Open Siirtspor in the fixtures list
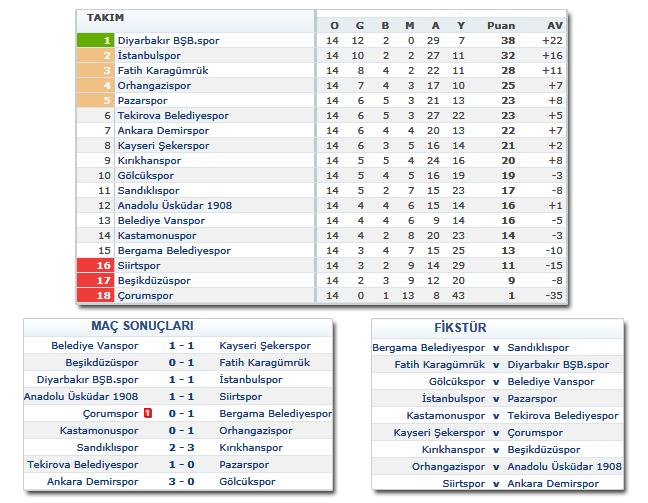 point(462,484)
